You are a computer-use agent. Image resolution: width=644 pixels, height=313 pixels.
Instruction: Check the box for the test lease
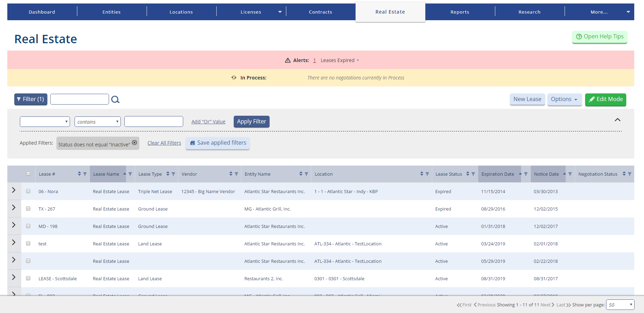(x=28, y=243)
